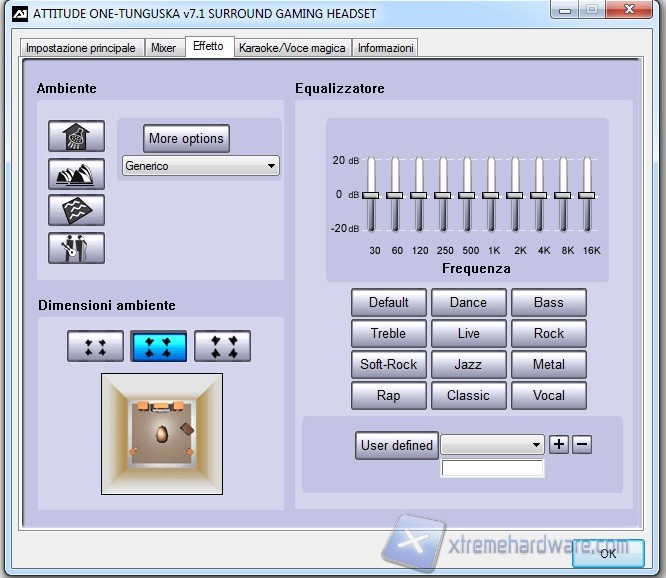The width and height of the screenshot is (666, 578).
Task: Enable the Bass equalizer preset
Action: (548, 303)
